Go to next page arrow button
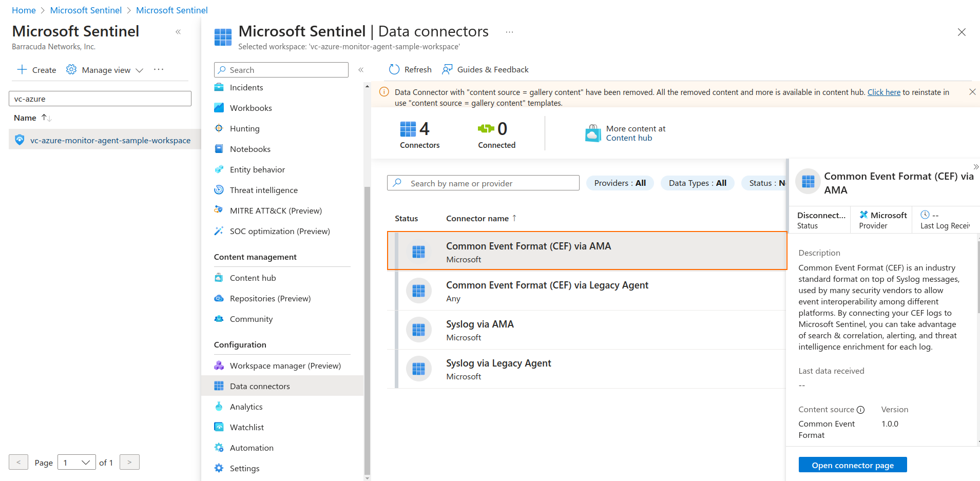This screenshot has width=980, height=481. pos(129,462)
